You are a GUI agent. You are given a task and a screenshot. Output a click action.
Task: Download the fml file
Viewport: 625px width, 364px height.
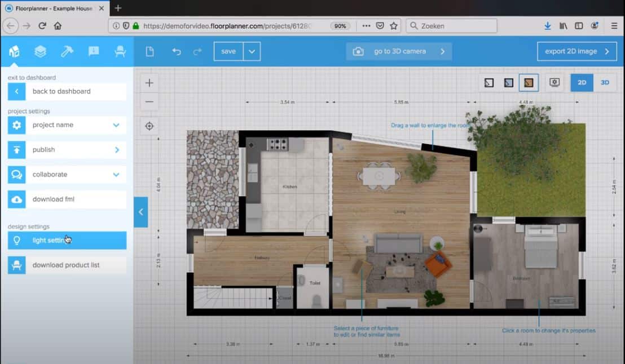67,199
